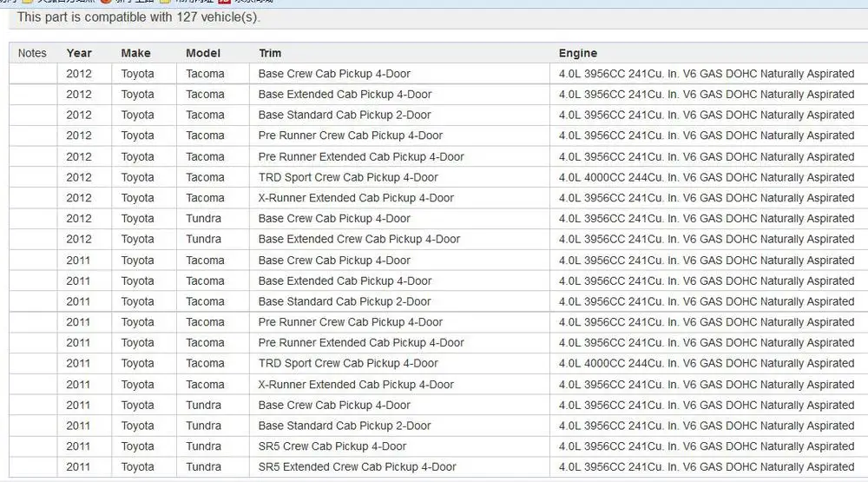The image size is (868, 482).
Task: Select 2011 Tacoma 'Base Standard Cab Pickup 2-Door' trim
Action: [x=345, y=301]
